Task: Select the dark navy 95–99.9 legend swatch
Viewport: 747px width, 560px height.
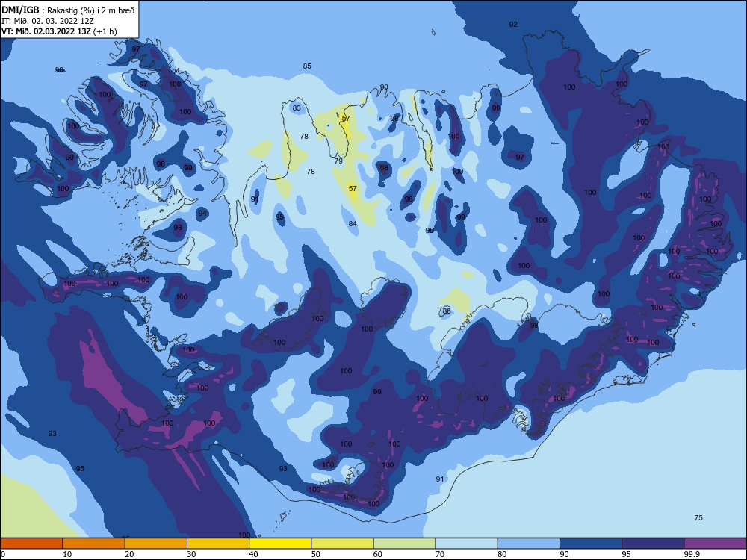Action: [653, 544]
